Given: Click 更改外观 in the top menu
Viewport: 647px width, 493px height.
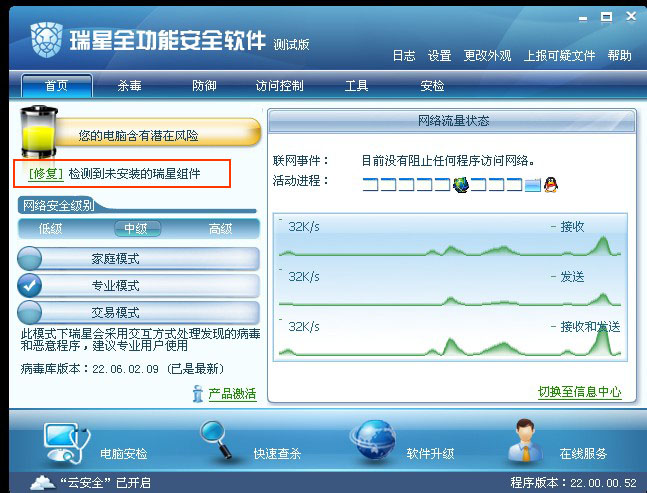Looking at the screenshot, I should click(487, 55).
